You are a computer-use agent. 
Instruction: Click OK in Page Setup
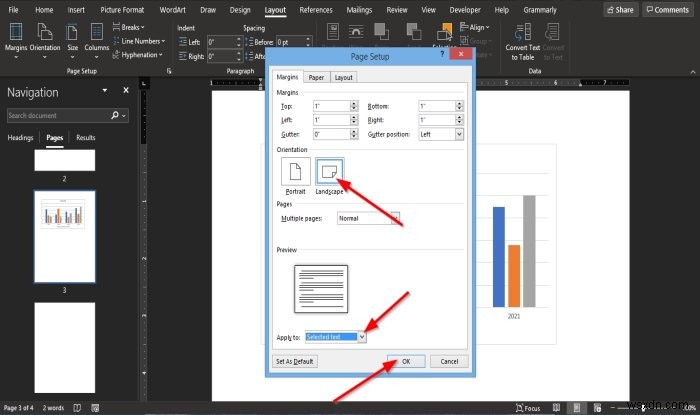coord(406,361)
